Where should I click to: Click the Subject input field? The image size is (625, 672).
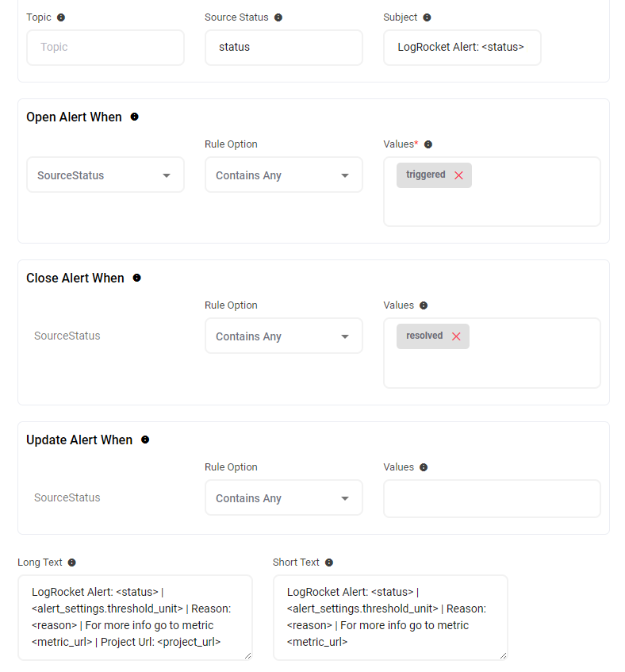point(462,48)
